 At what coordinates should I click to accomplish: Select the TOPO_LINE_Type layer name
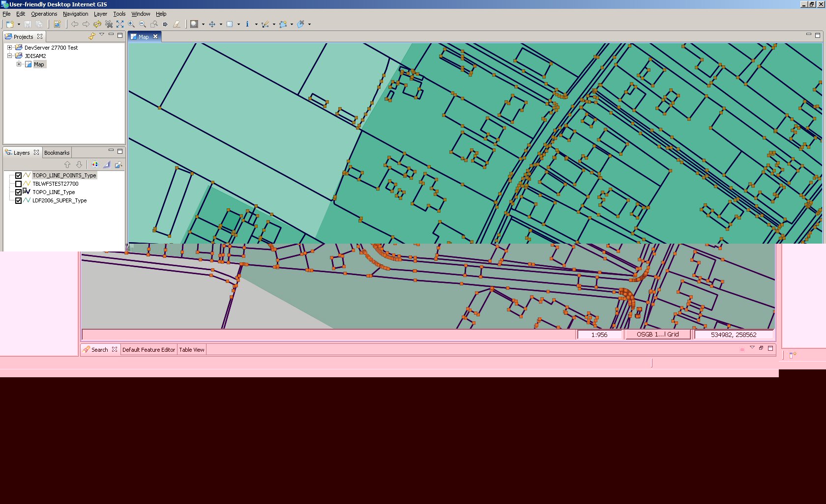(x=54, y=192)
